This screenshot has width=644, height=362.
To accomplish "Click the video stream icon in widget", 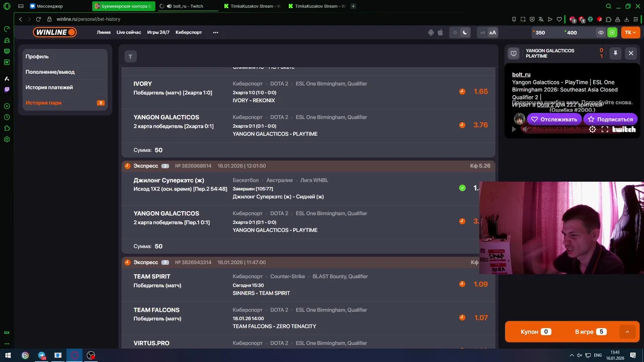I will click(514, 53).
